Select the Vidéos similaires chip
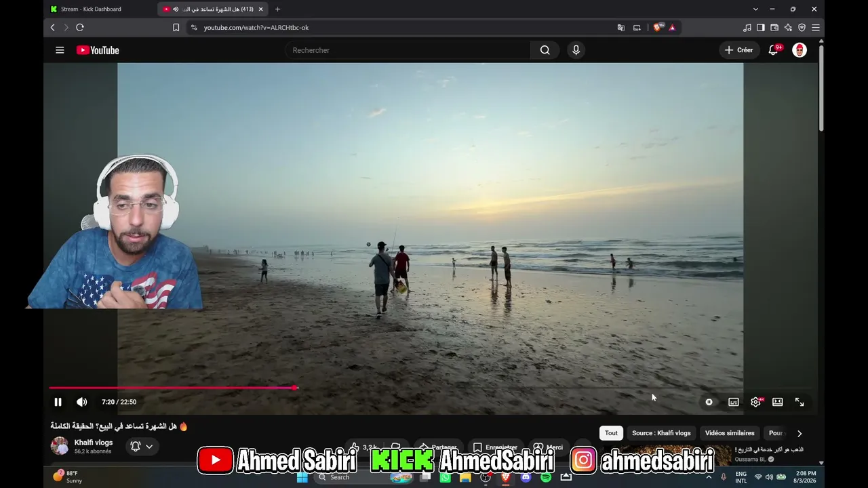The width and height of the screenshot is (868, 488). pyautogui.click(x=730, y=433)
